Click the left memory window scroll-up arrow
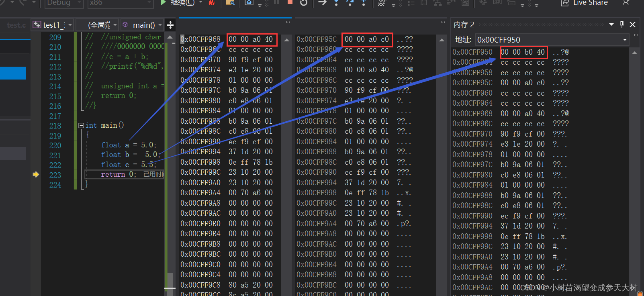This screenshot has width=644, height=296. pyautogui.click(x=286, y=40)
